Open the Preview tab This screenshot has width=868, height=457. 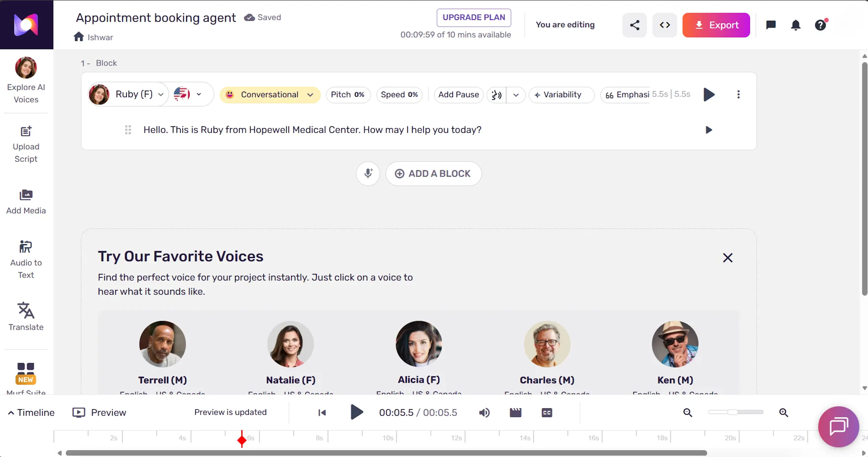(99, 412)
